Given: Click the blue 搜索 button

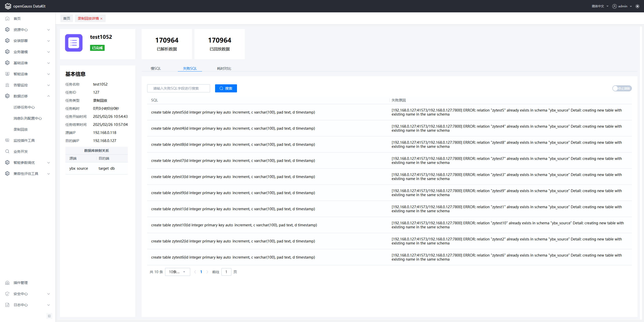Looking at the screenshot, I should tap(226, 88).
